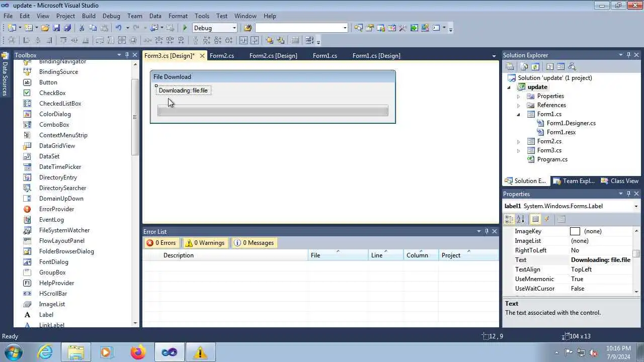This screenshot has width=644, height=362.
Task: Open the active documents list dropdown arrow
Action: [x=494, y=56]
